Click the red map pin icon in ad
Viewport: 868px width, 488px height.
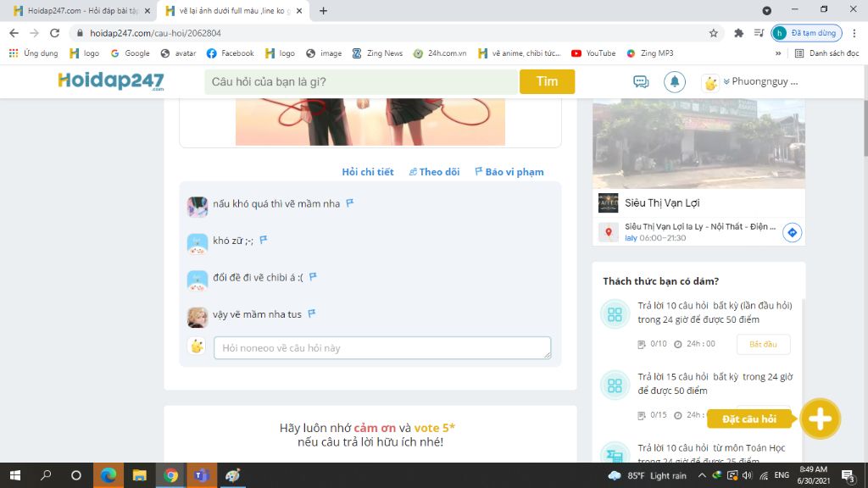point(608,232)
